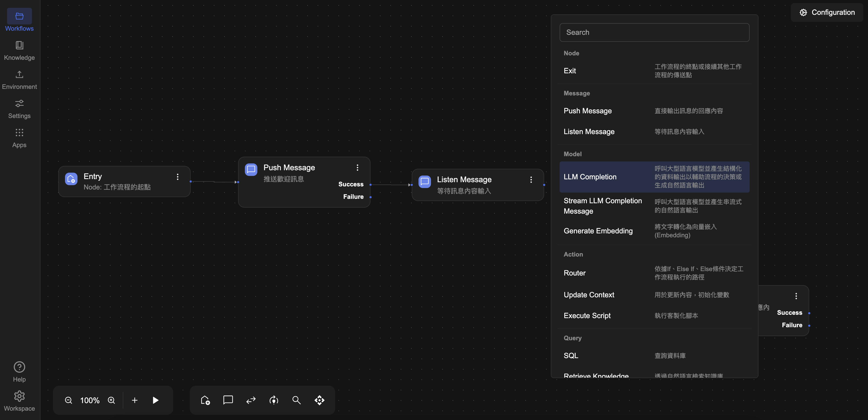868x420 pixels.
Task: Open the Entry node three-dot menu
Action: pyautogui.click(x=178, y=177)
